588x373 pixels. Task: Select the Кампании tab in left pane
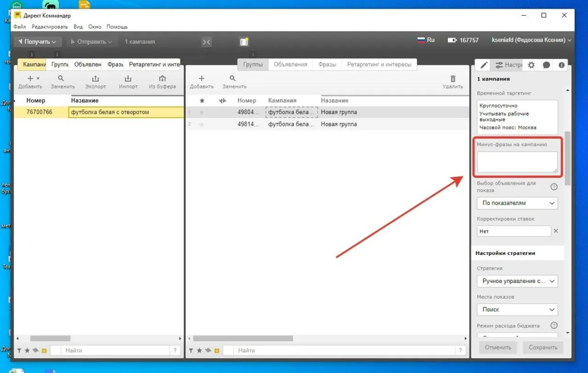click(x=32, y=64)
